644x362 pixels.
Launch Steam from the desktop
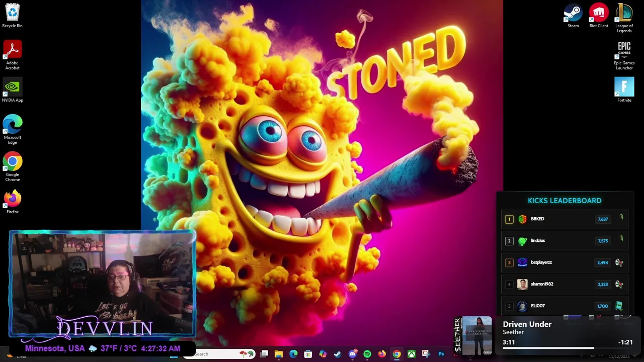tap(573, 15)
